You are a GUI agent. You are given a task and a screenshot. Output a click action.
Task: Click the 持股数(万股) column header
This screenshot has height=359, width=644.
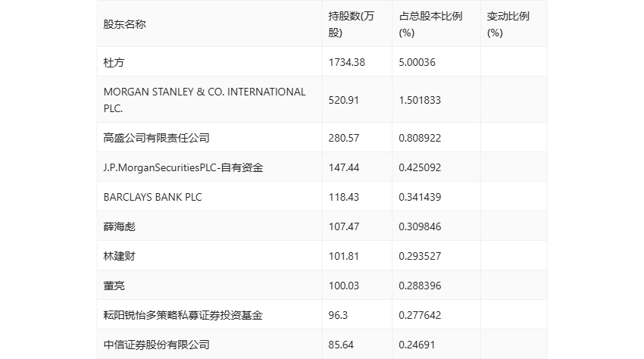pyautogui.click(x=351, y=24)
